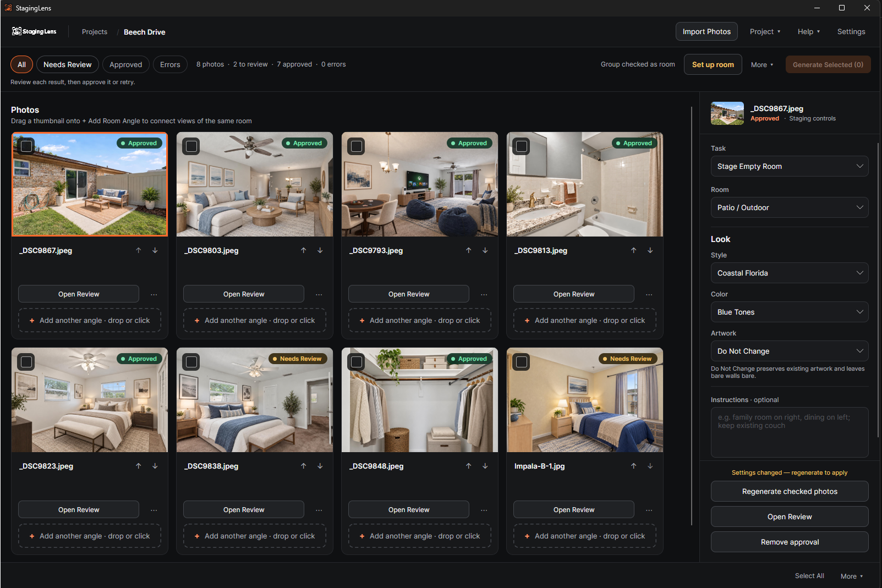The width and height of the screenshot is (882, 588).
Task: Switch to the Errors filter tab
Action: pyautogui.click(x=170, y=64)
